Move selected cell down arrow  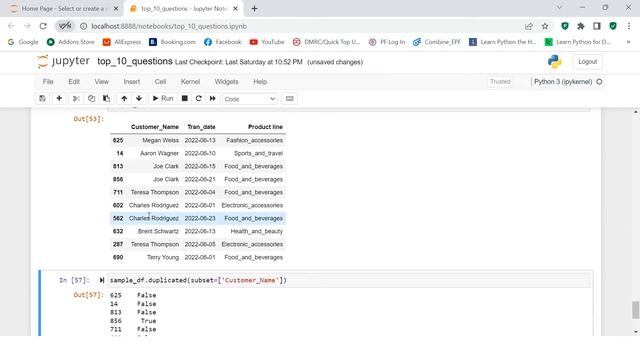tap(139, 99)
